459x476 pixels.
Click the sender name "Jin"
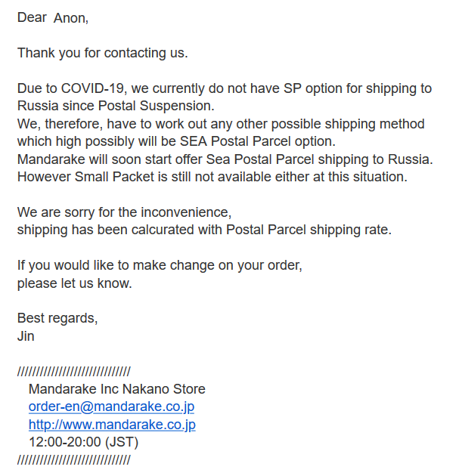[26, 336]
